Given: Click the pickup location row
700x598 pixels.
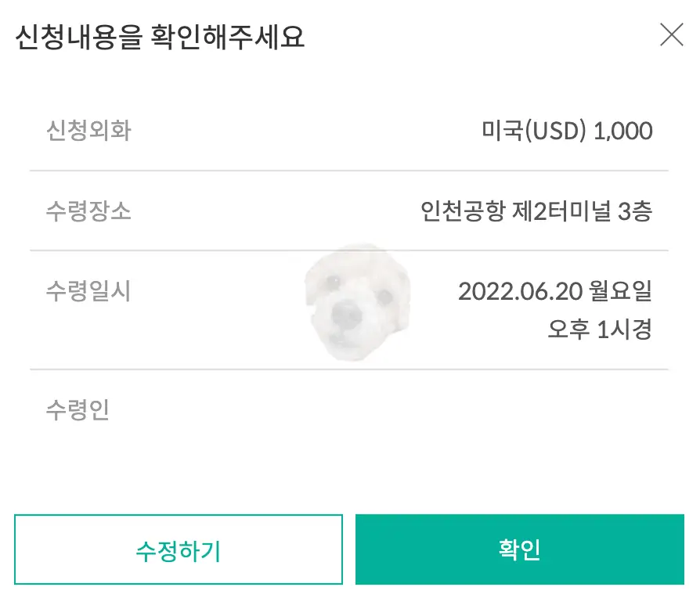Looking at the screenshot, I should tap(350, 211).
